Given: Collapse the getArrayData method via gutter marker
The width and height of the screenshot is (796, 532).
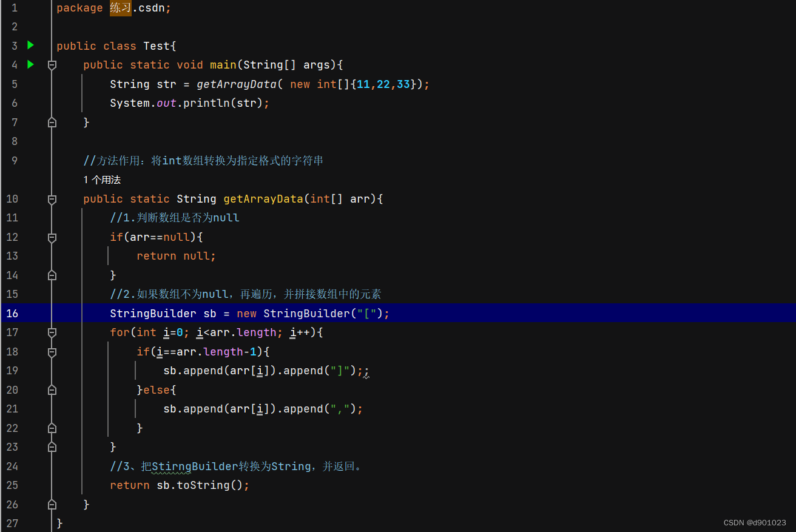Looking at the screenshot, I should (52, 198).
